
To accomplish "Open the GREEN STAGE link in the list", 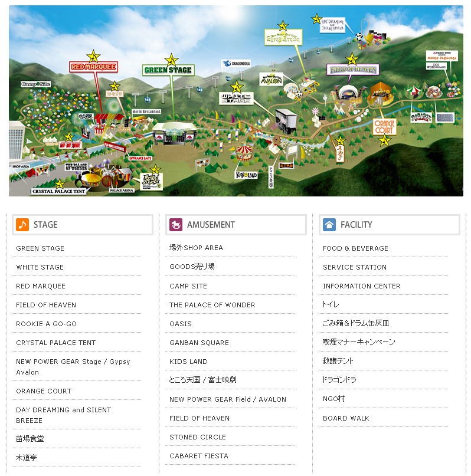I will pyautogui.click(x=40, y=248).
